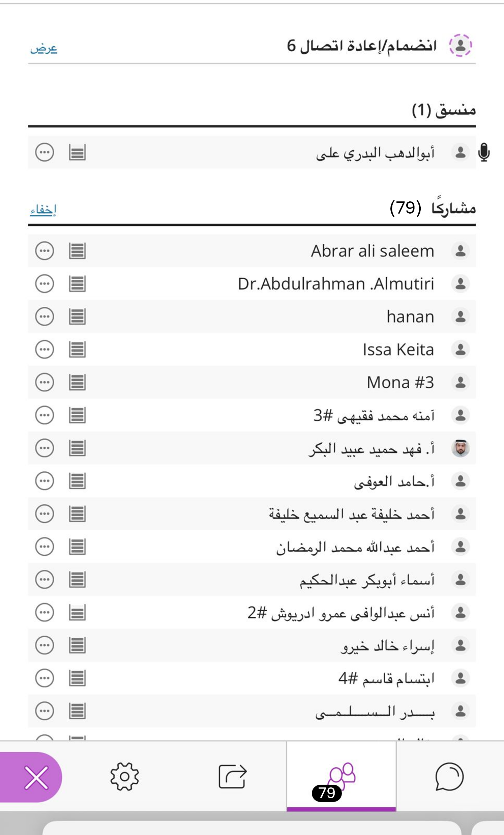The height and width of the screenshot is (835, 504).
Task: Open more options for ابتسام قاسم #4
Action: click(x=45, y=678)
